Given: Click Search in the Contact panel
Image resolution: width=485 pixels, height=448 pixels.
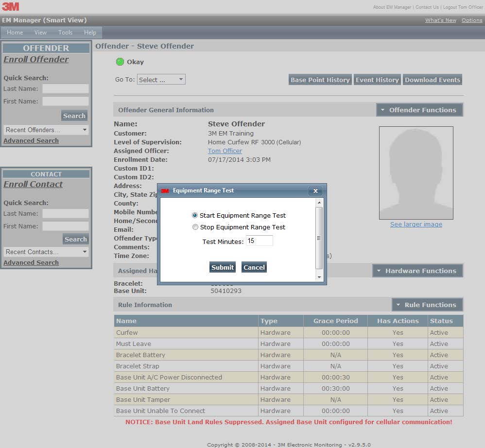Looking at the screenshot, I should pyautogui.click(x=76, y=239).
